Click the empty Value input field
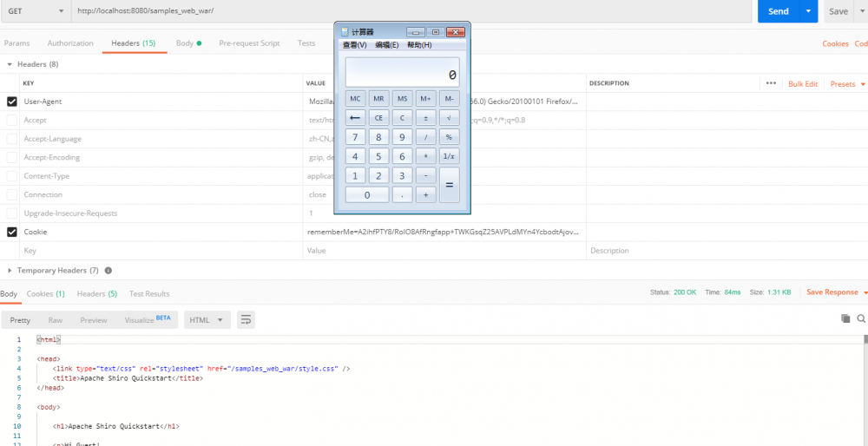 (444, 251)
